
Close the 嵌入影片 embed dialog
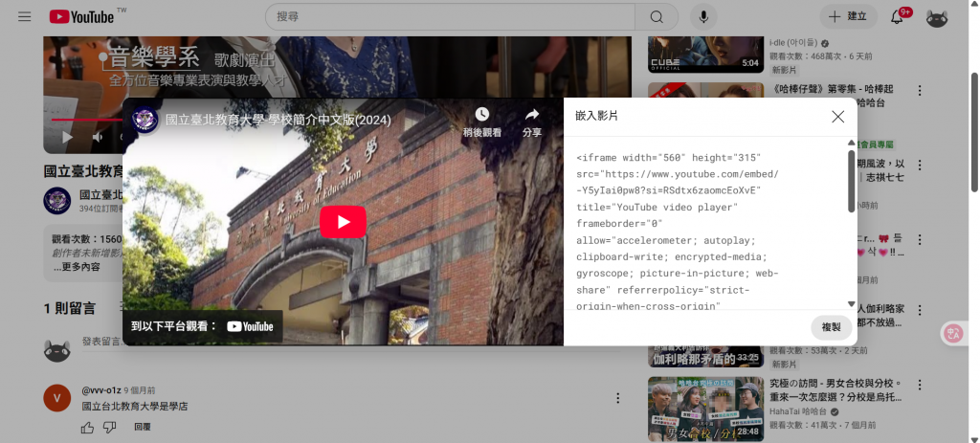[838, 116]
